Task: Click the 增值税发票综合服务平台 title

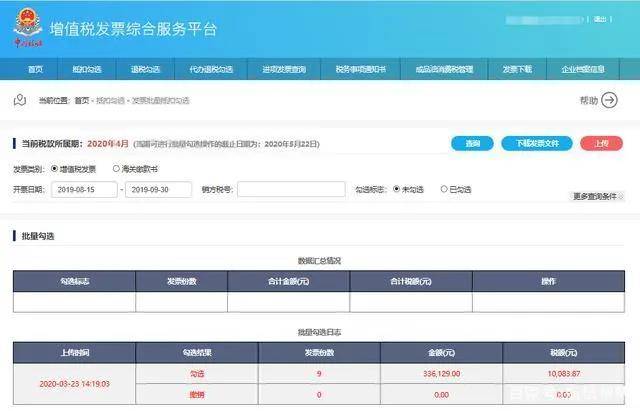Action: coord(133,29)
